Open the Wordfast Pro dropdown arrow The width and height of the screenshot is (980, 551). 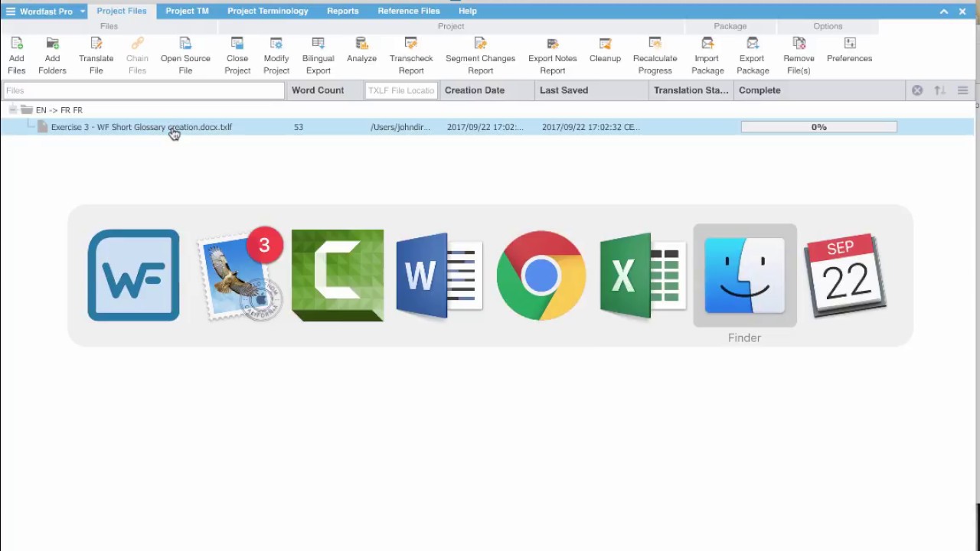pyautogui.click(x=82, y=11)
